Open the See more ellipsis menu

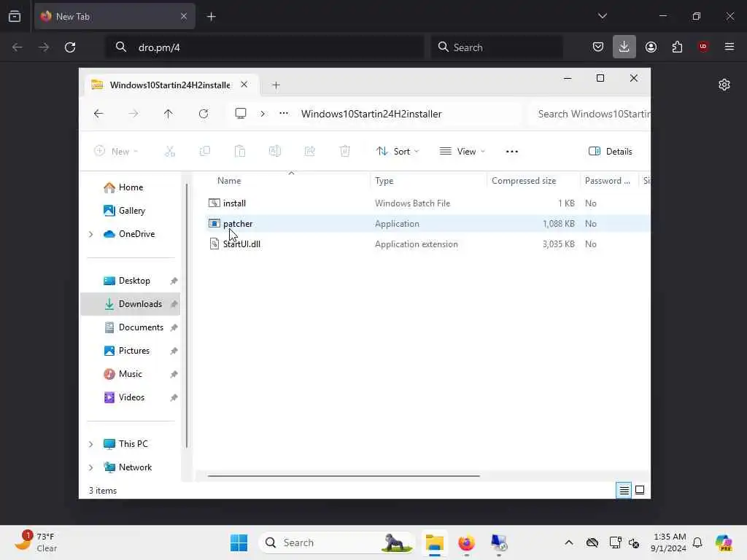coord(511,152)
